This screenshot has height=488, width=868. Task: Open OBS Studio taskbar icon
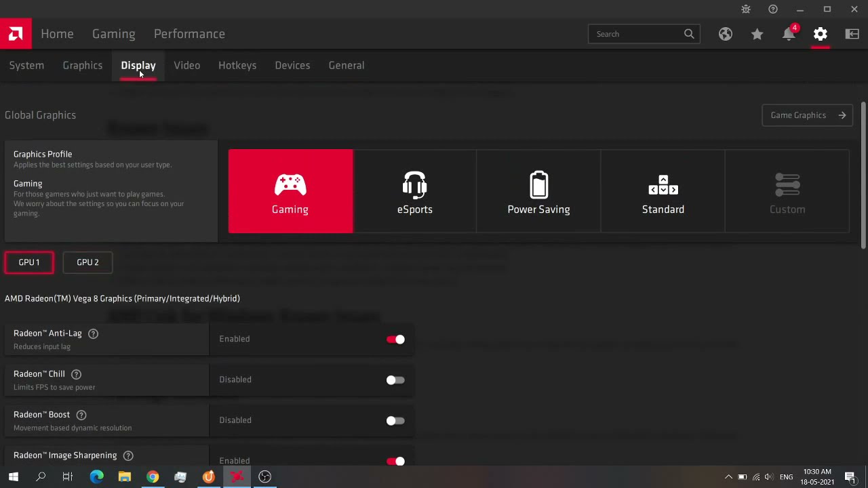click(x=264, y=477)
